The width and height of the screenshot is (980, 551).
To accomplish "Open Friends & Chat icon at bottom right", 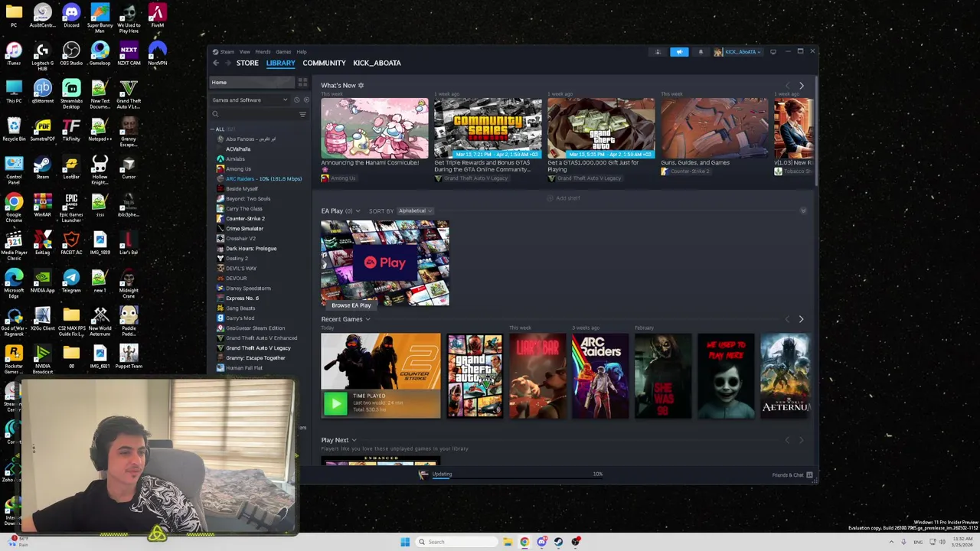I will pos(809,475).
